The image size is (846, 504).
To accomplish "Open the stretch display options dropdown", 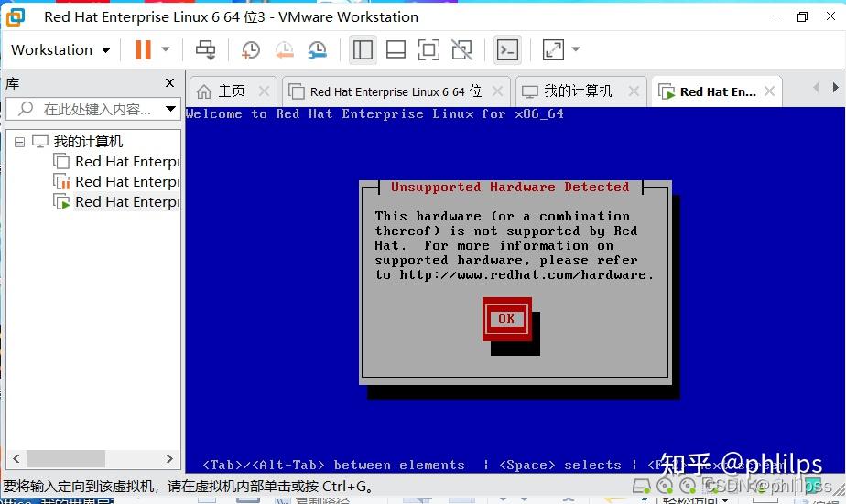I will pyautogui.click(x=576, y=49).
